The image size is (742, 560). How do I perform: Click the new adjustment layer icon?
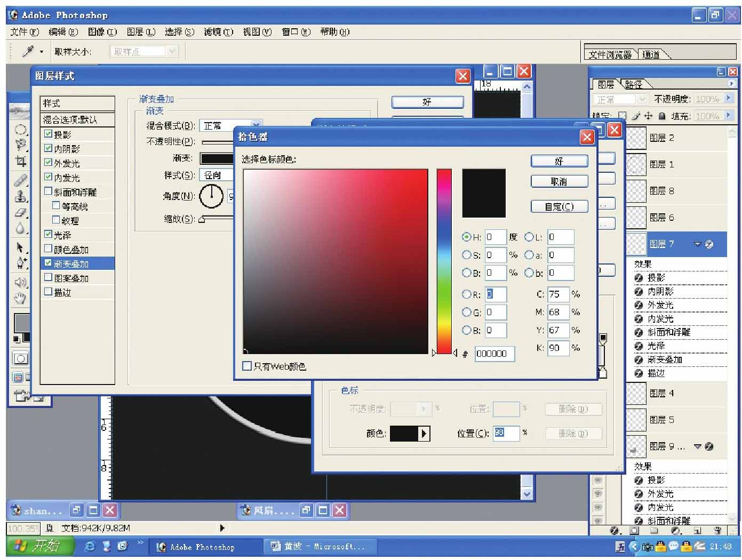tap(676, 531)
